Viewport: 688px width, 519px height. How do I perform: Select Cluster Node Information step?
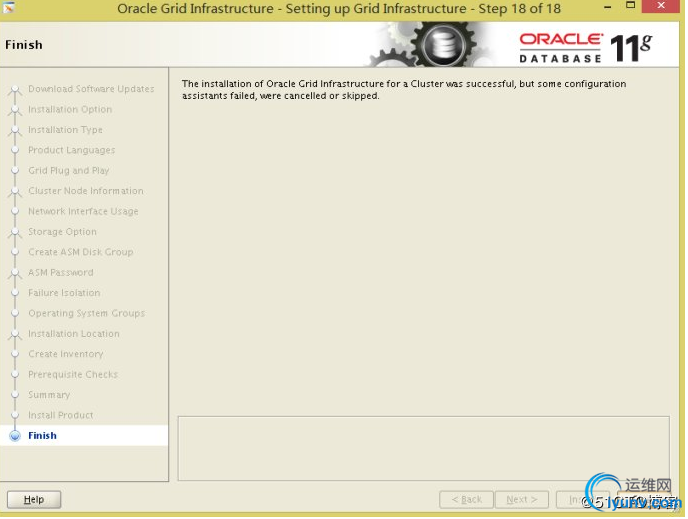pyautogui.click(x=86, y=191)
